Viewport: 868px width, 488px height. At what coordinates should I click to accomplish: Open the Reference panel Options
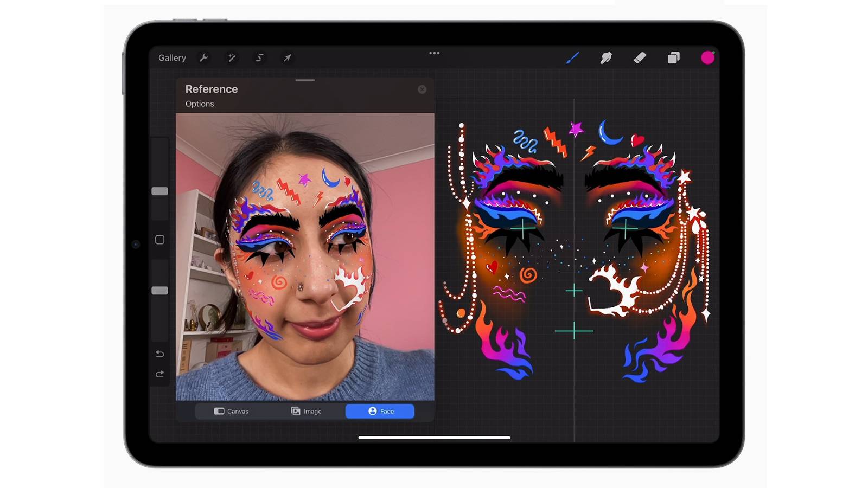(199, 104)
